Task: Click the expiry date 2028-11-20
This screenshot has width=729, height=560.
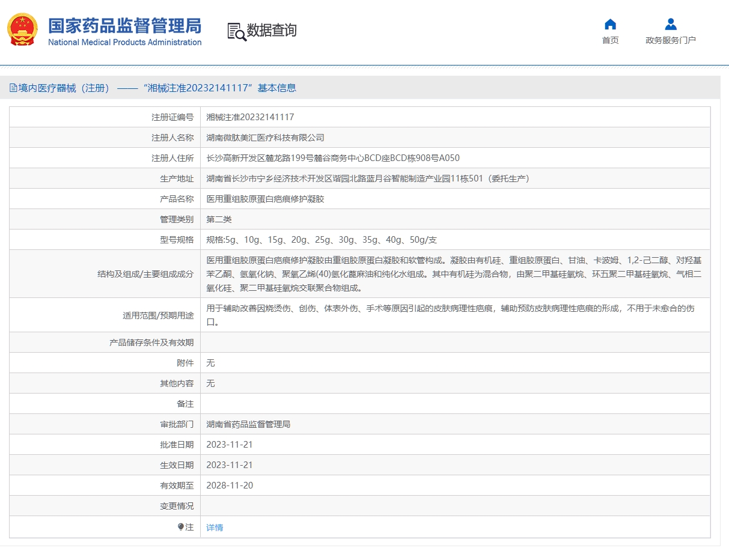Action: pos(230,485)
